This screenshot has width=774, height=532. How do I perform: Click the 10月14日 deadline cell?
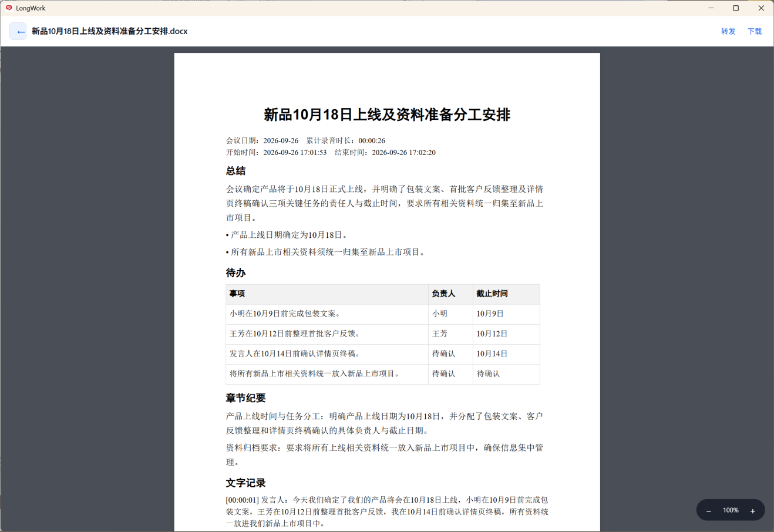click(506, 354)
